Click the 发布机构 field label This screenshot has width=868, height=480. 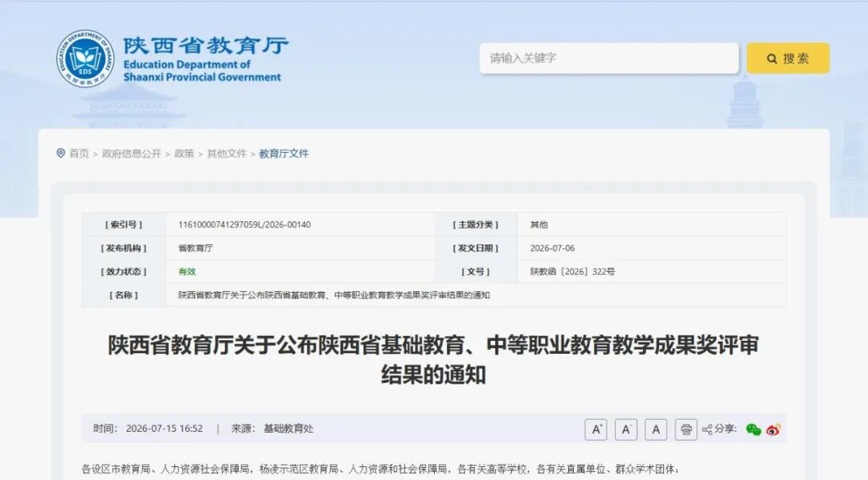124,248
